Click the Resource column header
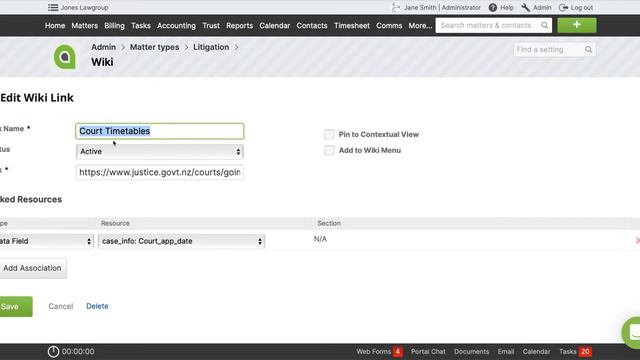640x360 pixels. tap(115, 223)
